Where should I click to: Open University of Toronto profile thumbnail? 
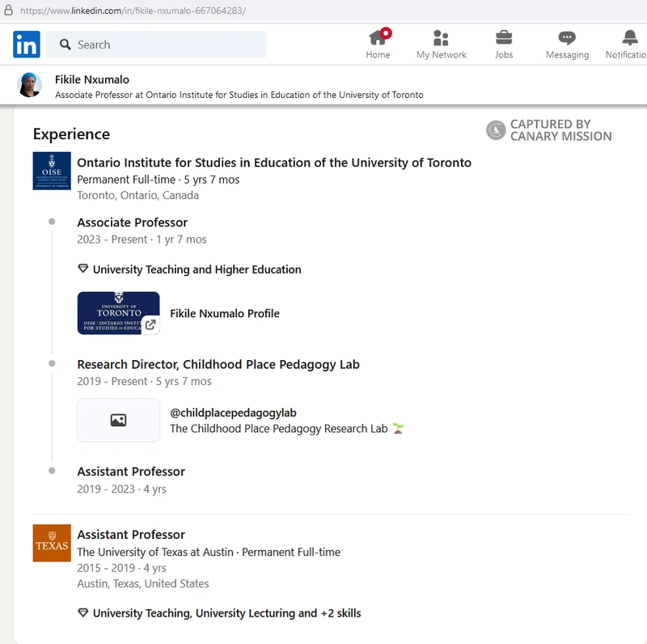tap(118, 313)
